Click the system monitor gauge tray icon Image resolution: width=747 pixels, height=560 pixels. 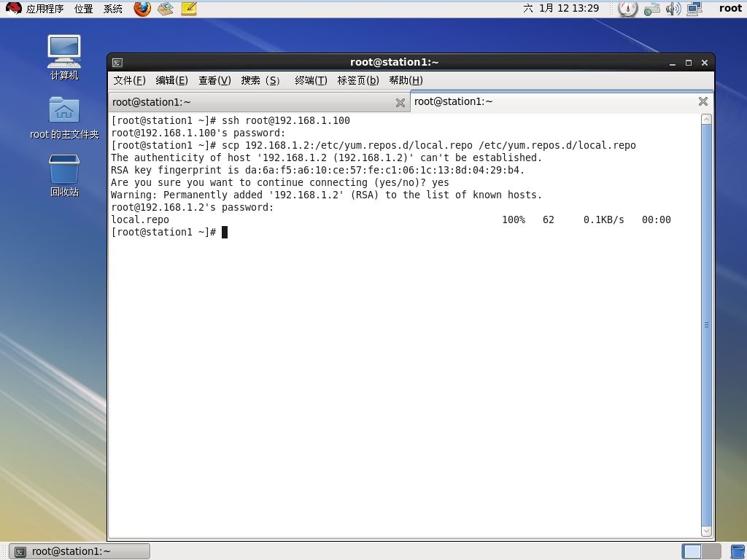(627, 9)
